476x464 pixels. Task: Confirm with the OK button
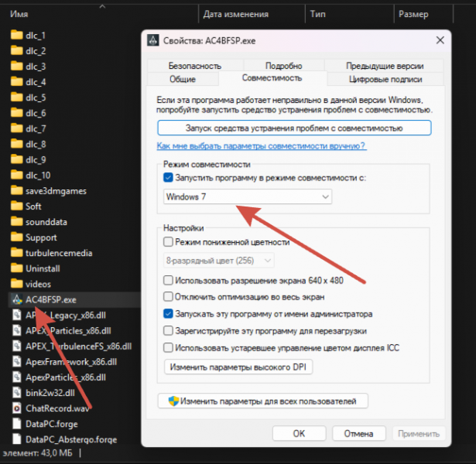pyautogui.click(x=299, y=433)
